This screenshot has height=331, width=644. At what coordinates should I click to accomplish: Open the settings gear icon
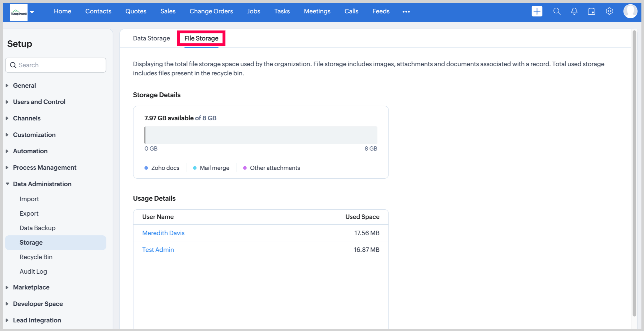click(609, 11)
